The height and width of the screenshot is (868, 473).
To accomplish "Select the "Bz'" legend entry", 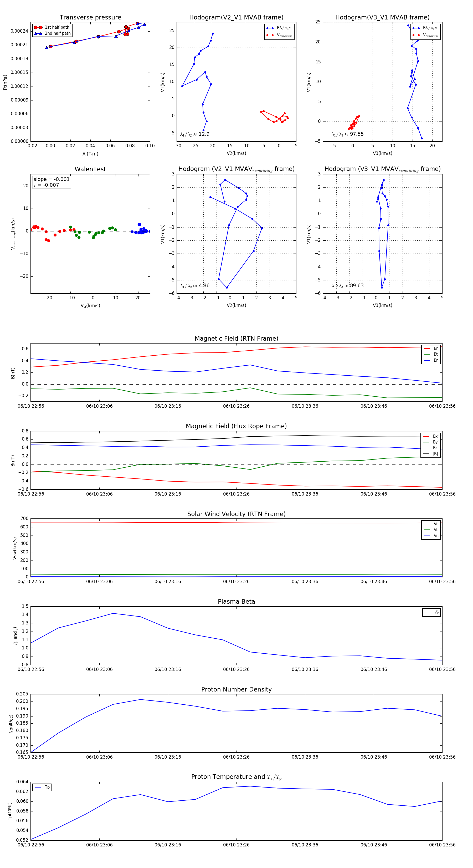I will (x=431, y=448).
